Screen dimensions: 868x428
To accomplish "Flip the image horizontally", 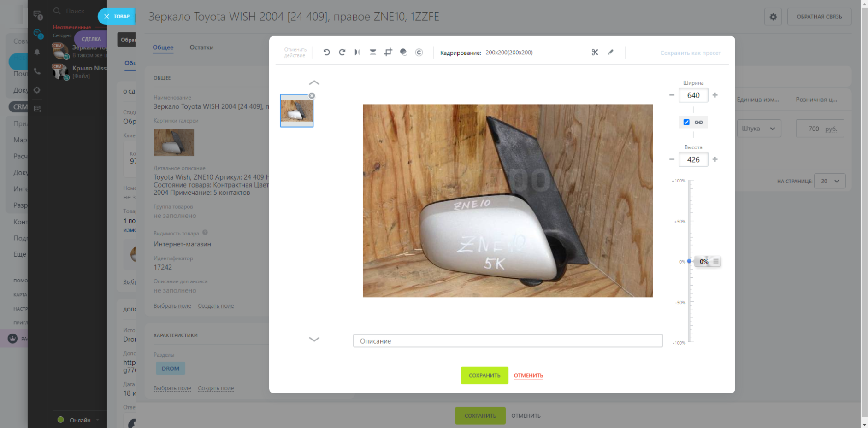I will point(357,53).
